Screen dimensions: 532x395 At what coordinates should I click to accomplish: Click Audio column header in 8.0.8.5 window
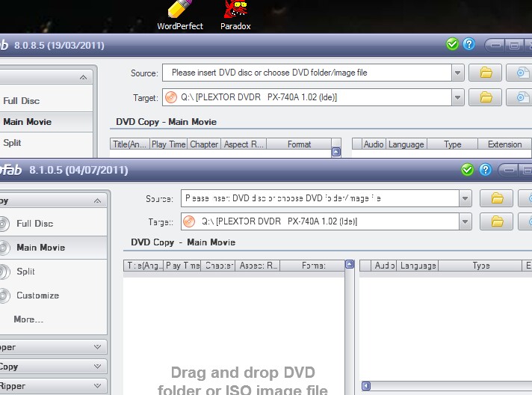[374, 144]
